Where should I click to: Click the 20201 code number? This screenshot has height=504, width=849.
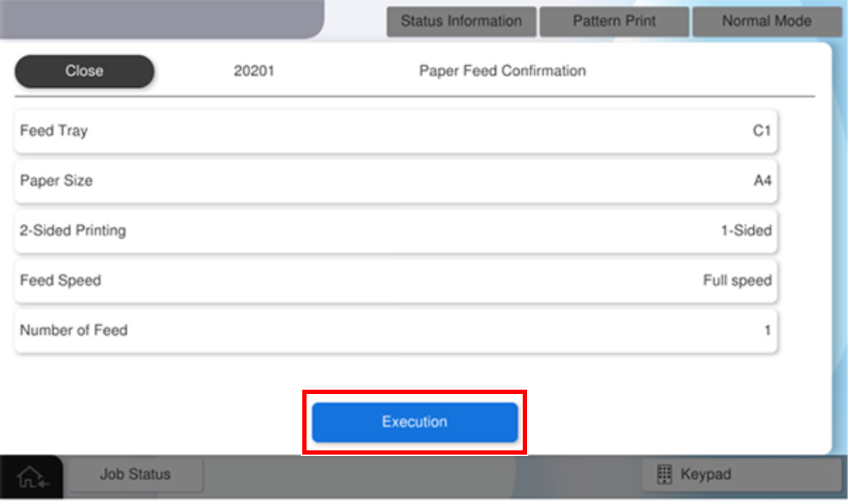[x=254, y=71]
